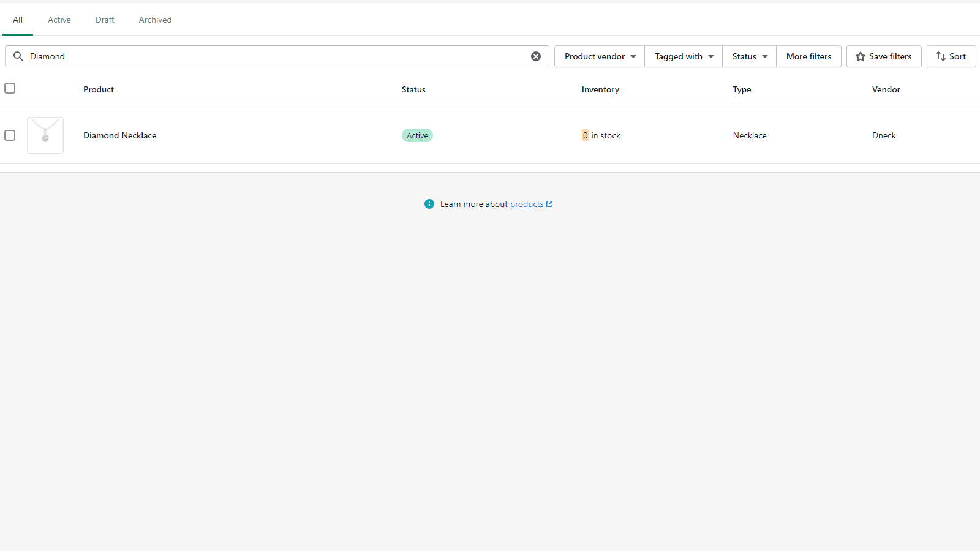Viewport: 980px width, 551px height.
Task: Click the external link icon after products
Action: click(x=549, y=204)
